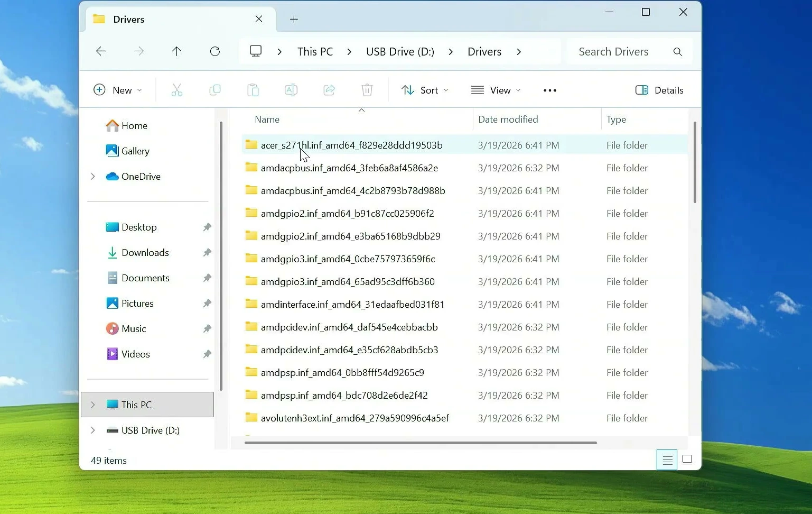Click the Forward navigation arrow
Viewport: 812px width, 514px height.
point(139,51)
